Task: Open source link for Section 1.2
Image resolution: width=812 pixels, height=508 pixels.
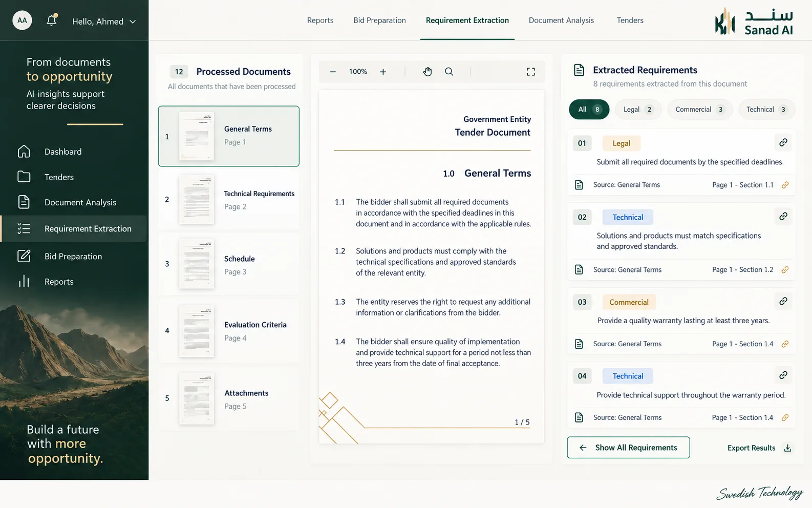Action: pyautogui.click(x=785, y=270)
